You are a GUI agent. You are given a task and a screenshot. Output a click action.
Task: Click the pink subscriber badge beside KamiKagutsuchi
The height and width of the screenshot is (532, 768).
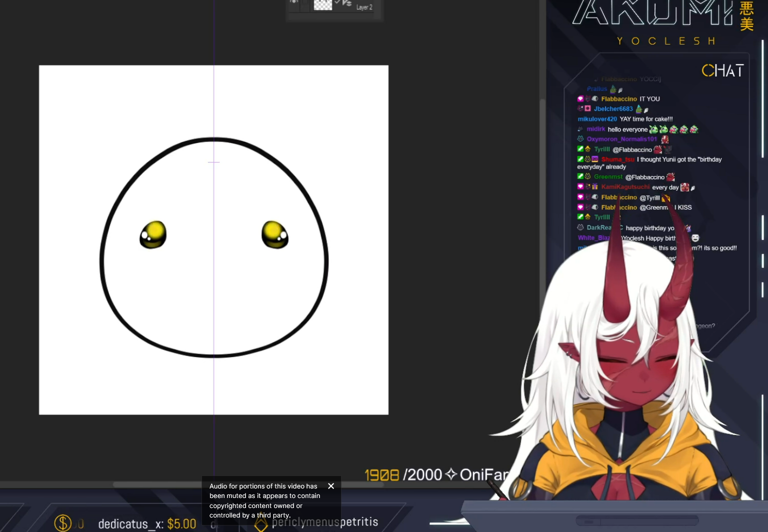[580, 186]
